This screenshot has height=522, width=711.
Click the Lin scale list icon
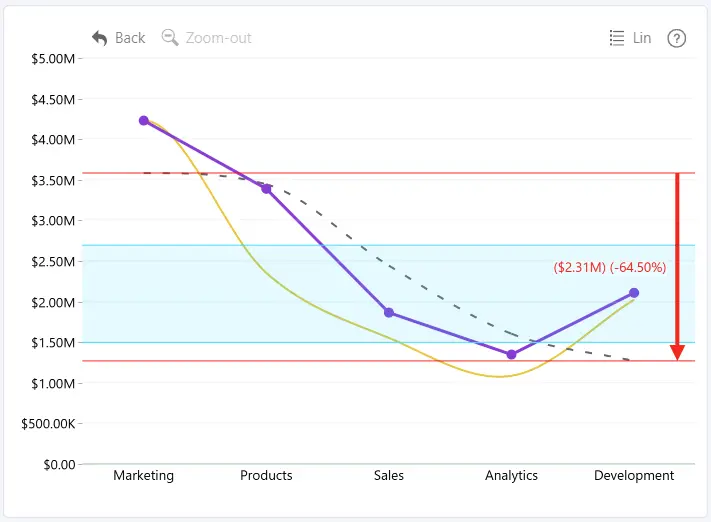(617, 38)
